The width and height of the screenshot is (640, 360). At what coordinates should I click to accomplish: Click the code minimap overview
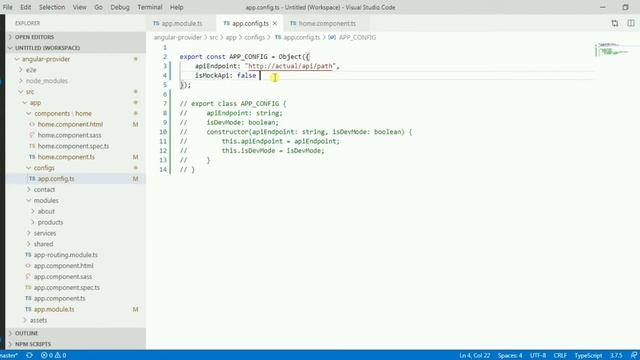613,49
